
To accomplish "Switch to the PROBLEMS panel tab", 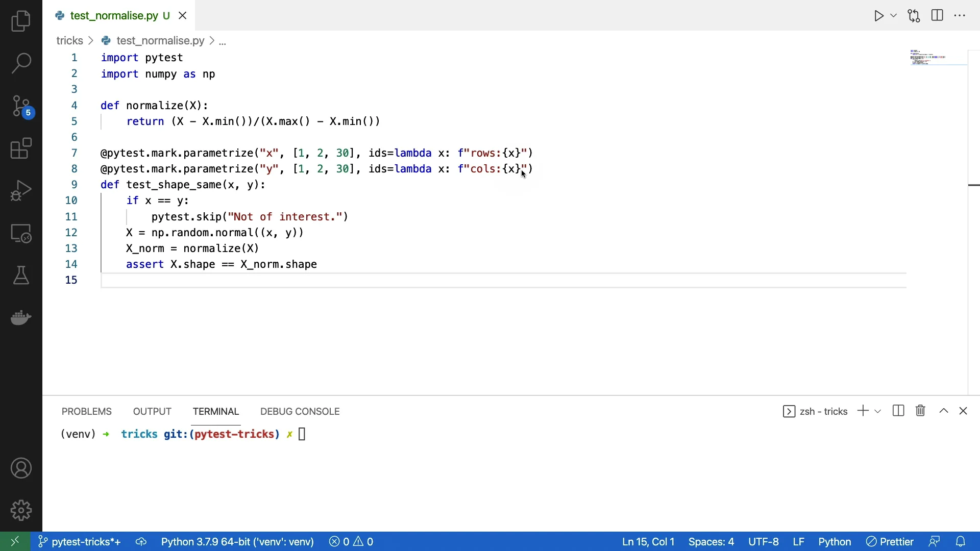I will point(87,412).
